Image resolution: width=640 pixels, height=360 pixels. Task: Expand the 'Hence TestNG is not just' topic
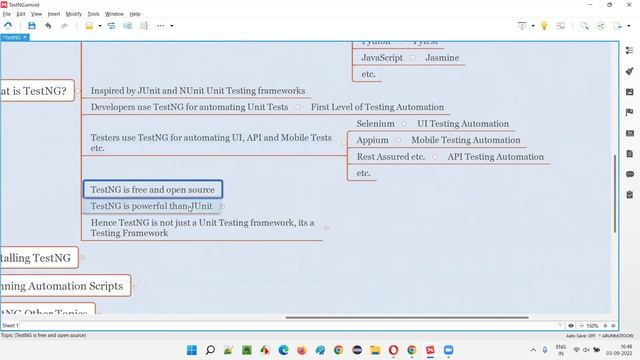point(327,228)
